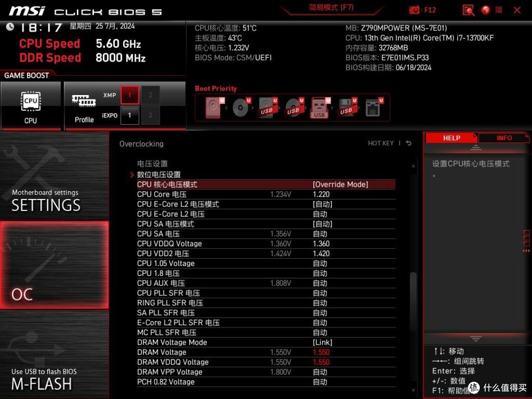The image size is (532, 399).
Task: Expand the 数位电压设置 submenu
Action: coord(159,175)
